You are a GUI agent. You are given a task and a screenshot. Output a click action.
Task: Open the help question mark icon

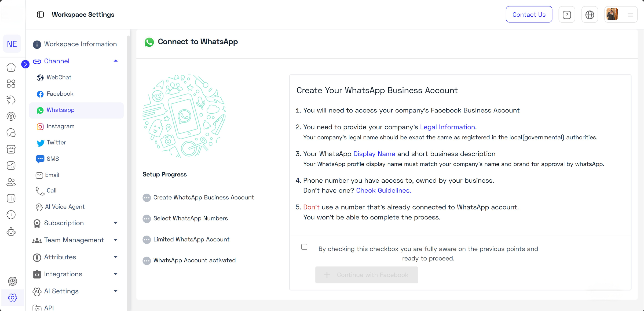point(567,15)
